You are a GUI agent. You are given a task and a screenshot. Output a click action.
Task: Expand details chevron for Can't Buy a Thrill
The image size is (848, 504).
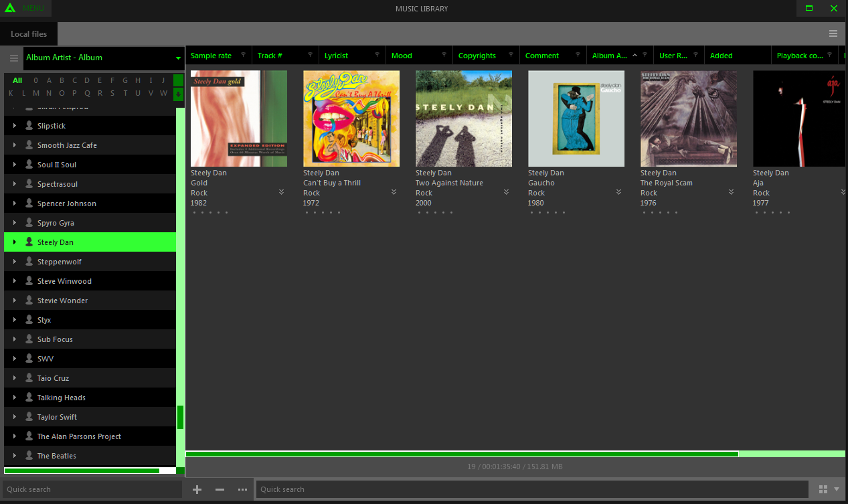tap(394, 192)
